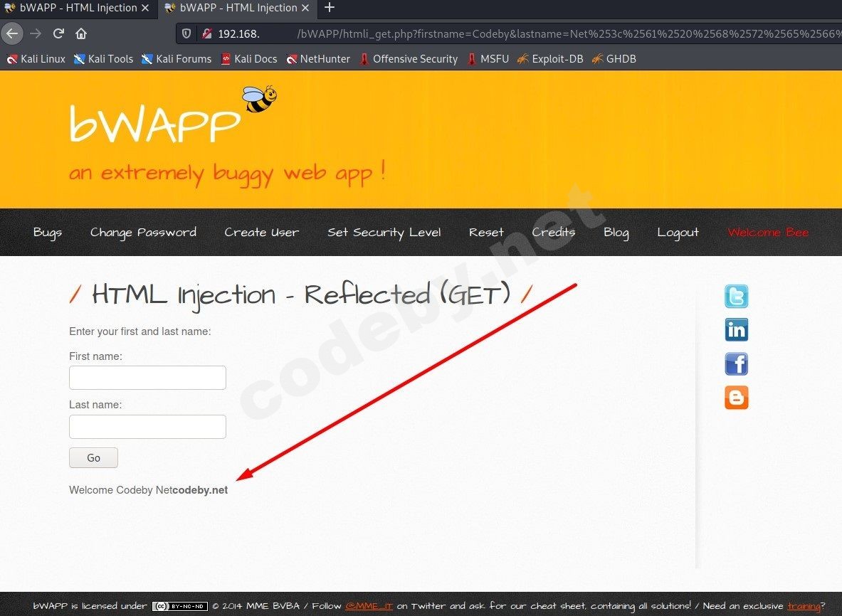Click the browser Back arrow button
This screenshot has width=842, height=616.
pyautogui.click(x=12, y=34)
